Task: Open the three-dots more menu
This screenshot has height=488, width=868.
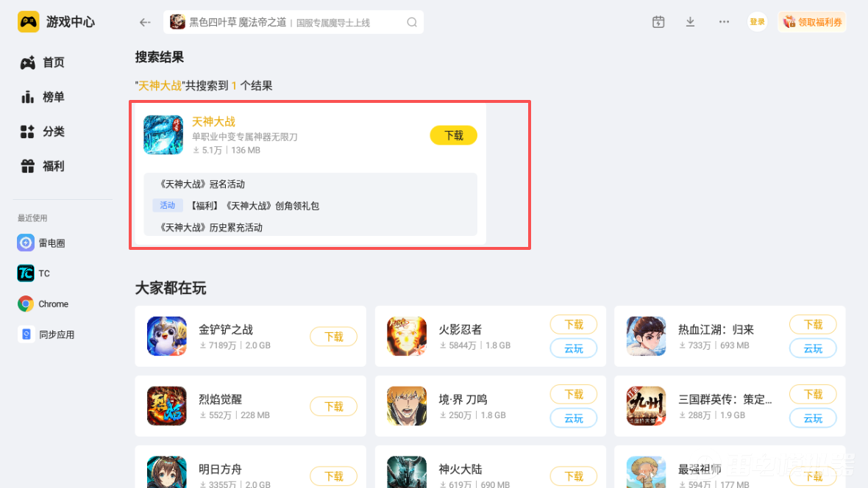Action: pyautogui.click(x=724, y=22)
